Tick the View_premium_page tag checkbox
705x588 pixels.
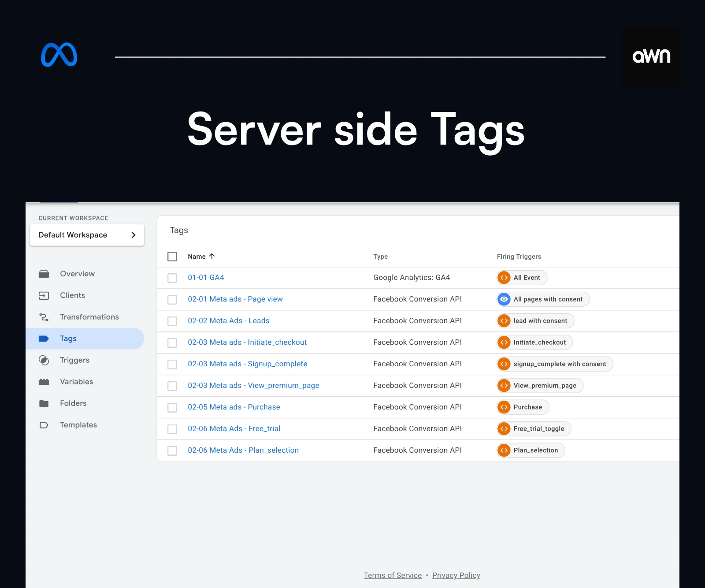click(x=172, y=386)
